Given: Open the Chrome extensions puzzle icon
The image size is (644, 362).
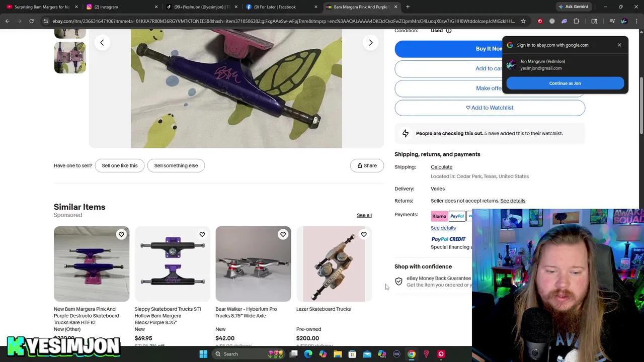Looking at the screenshot, I should [577, 21].
